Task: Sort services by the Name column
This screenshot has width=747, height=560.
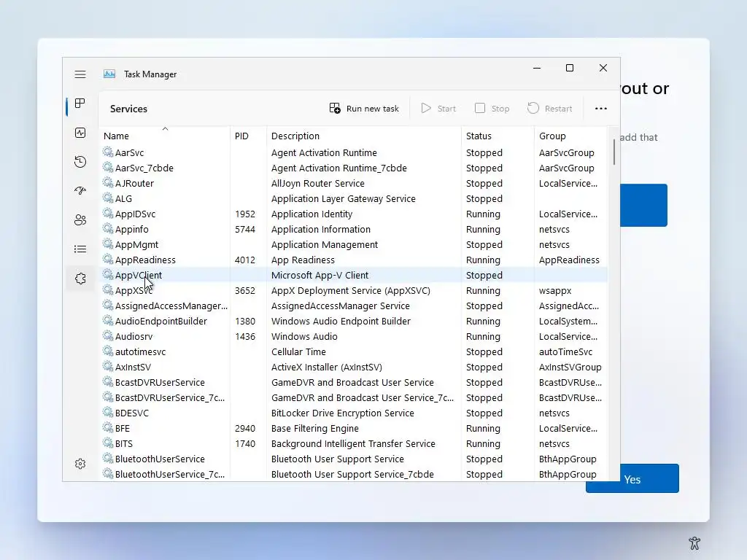Action: pos(164,136)
